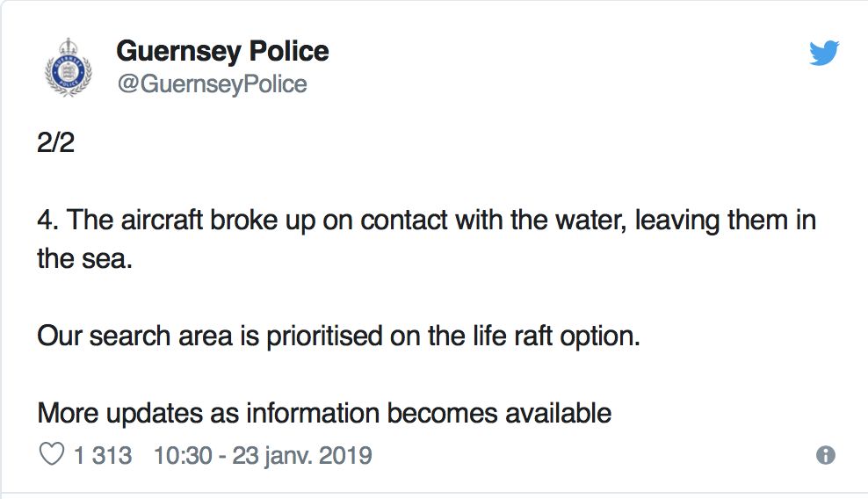Click the 1 313 likes count
Image resolution: width=868 pixels, height=499 pixels.
click(x=103, y=455)
